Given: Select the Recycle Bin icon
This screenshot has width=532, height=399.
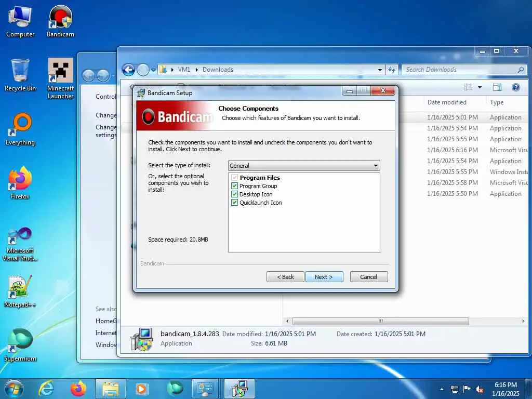Looking at the screenshot, I should [x=20, y=75].
